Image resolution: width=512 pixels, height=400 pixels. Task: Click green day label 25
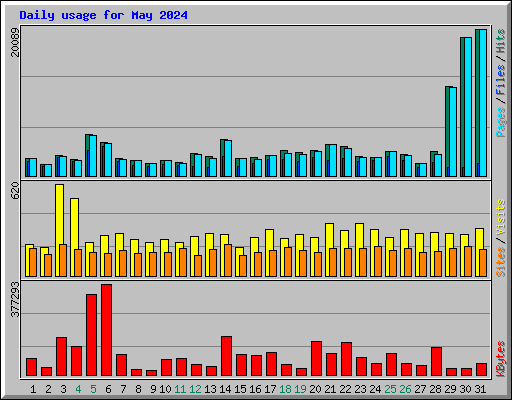point(390,389)
